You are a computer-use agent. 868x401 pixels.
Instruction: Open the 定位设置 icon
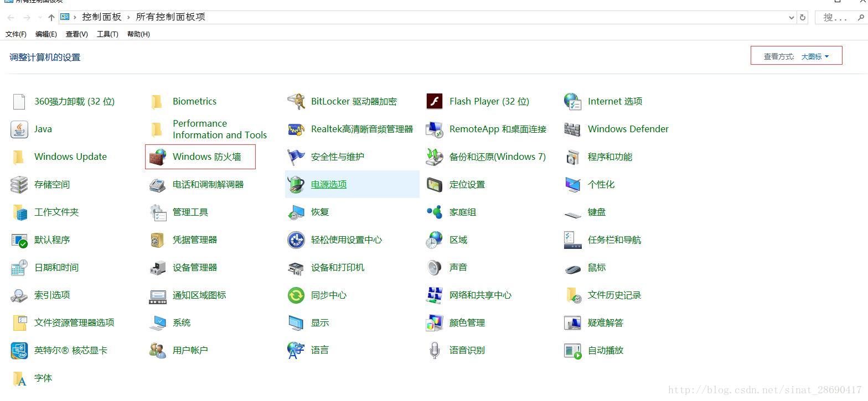point(434,184)
